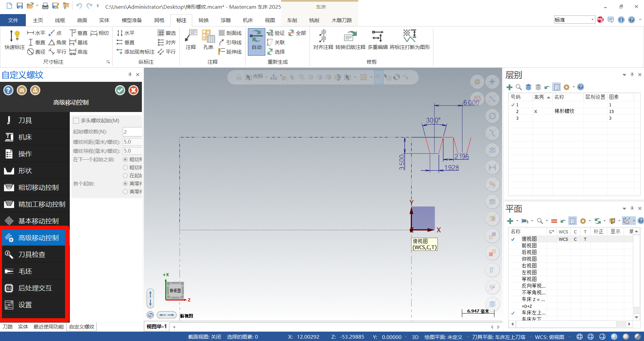Viewport: 644px width, 341px height.
Task: Click the 角度 angle dimension button
Action: pyautogui.click(x=57, y=42)
